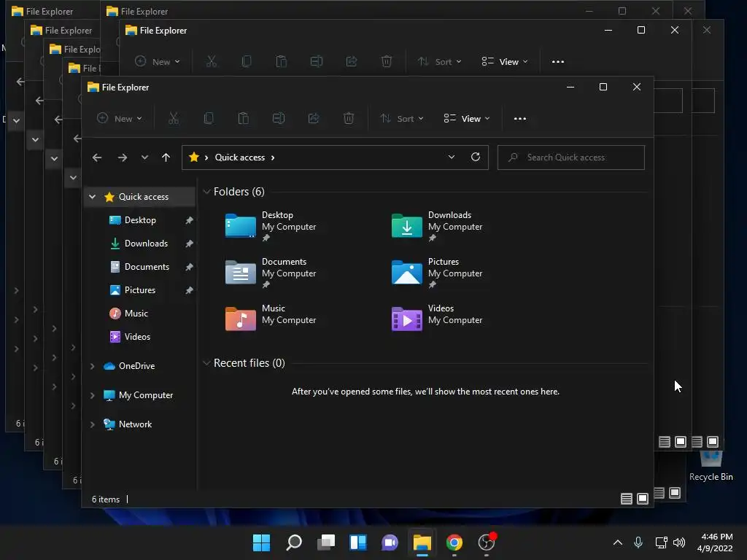This screenshot has width=747, height=560.
Task: Show hidden system tray icons
Action: click(x=617, y=542)
